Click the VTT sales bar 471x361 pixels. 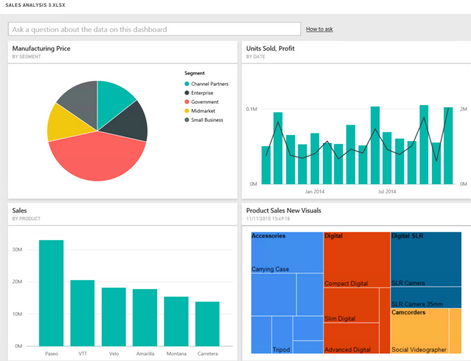point(82,313)
